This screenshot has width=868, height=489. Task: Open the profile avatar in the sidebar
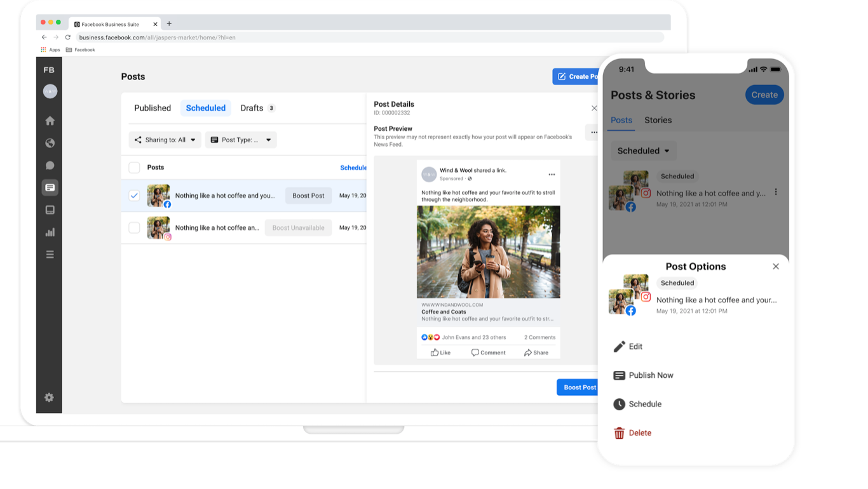click(x=49, y=91)
